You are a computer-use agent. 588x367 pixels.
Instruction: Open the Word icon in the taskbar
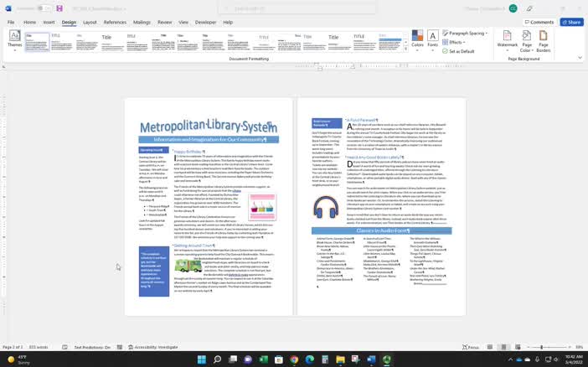(x=371, y=359)
